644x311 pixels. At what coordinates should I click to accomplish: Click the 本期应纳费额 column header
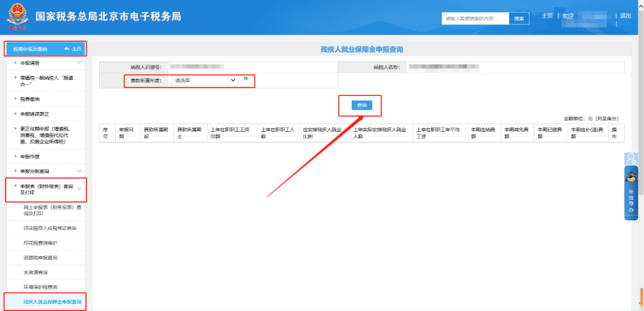[x=482, y=133]
